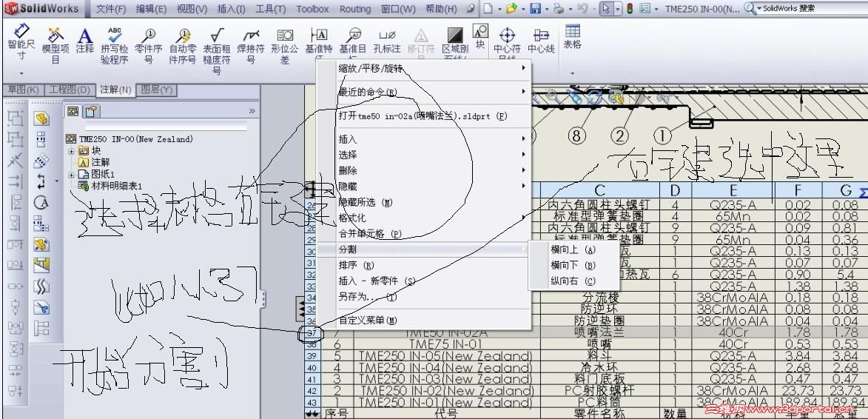The image size is (868, 419).
Task: Select 隐藏所选 (M) context menu entry
Action: (423, 202)
